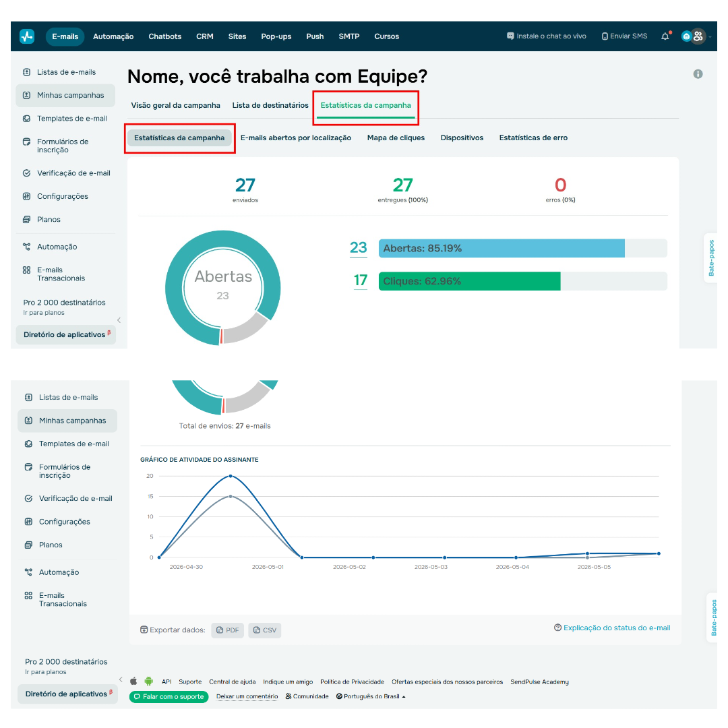Open the Central de ajuda footer link
Image resolution: width=728 pixels, height=728 pixels.
[232, 681]
